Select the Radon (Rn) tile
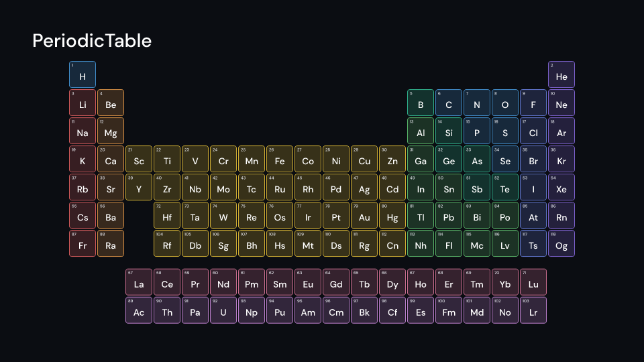This screenshot has height=362, width=644. pyautogui.click(x=561, y=215)
